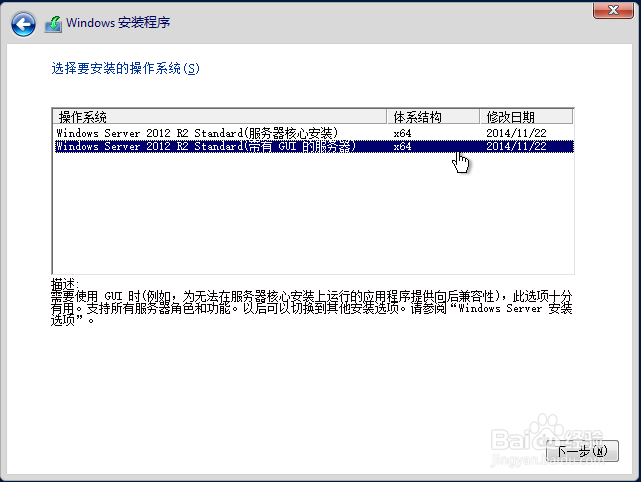Click date 2014/11/22 in server core row
Viewport: 641px width, 482px height.
pyautogui.click(x=516, y=133)
